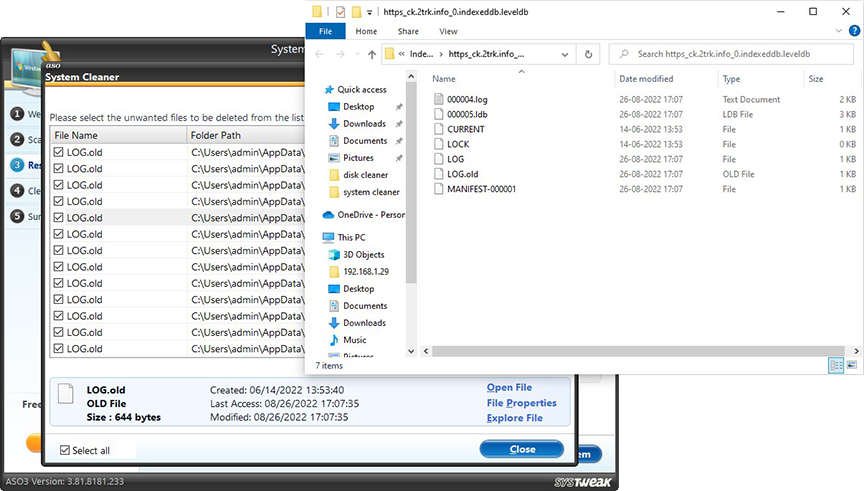Open Music icon in sidebar

pos(334,340)
